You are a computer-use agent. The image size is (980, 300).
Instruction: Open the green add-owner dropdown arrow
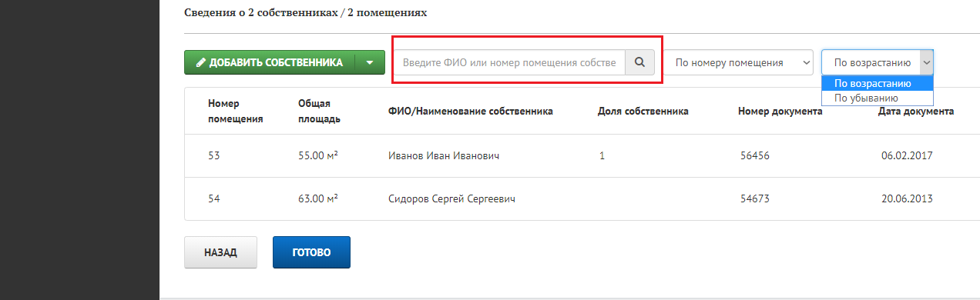[x=370, y=62]
